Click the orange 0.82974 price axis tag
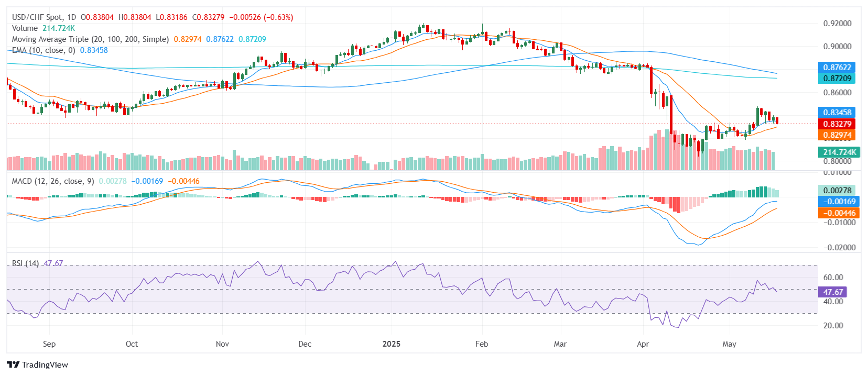 coord(837,135)
